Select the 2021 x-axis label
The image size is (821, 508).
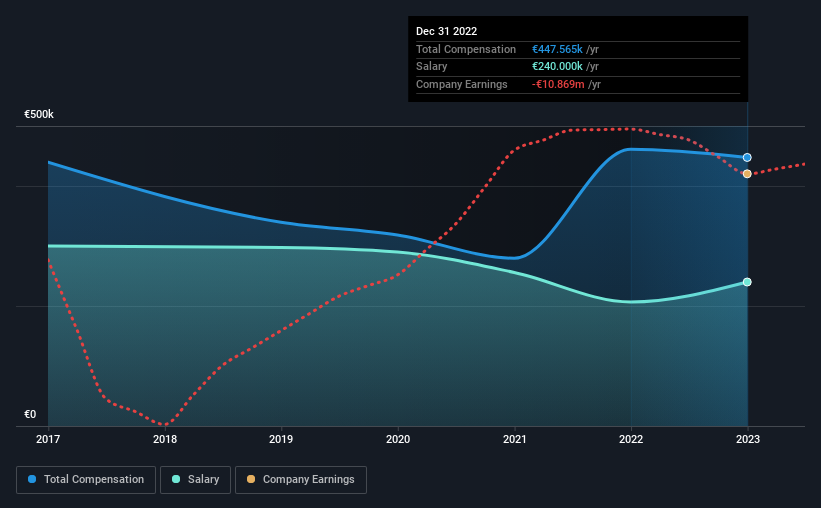(x=515, y=439)
